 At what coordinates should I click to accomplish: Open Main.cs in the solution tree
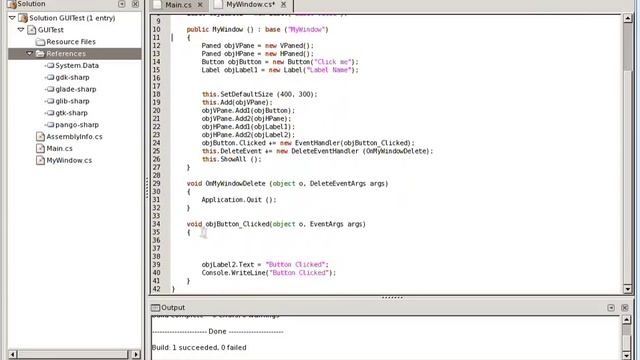tap(59, 148)
